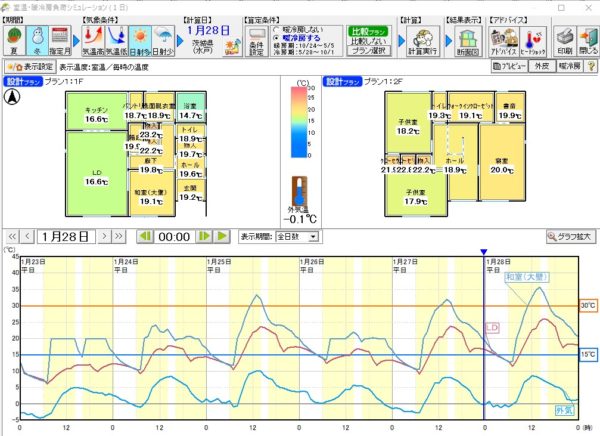This screenshot has height=436, width=600.
Task: Open cross-section view (断面図) icon
Action: [x=468, y=42]
